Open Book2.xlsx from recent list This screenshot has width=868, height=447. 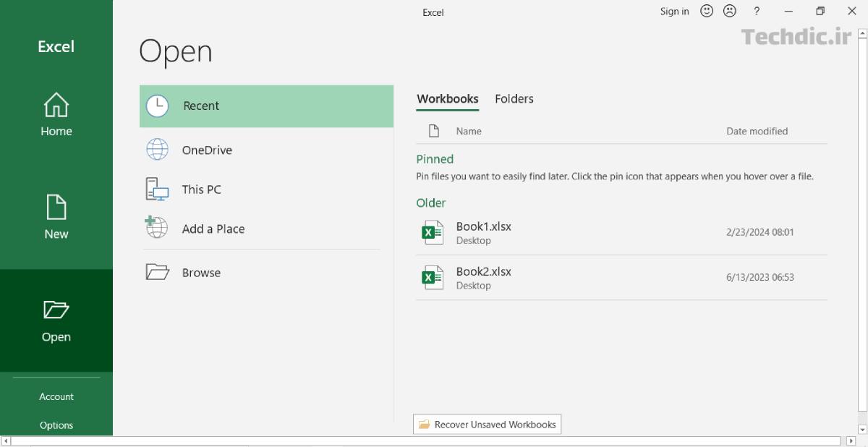(x=621, y=278)
